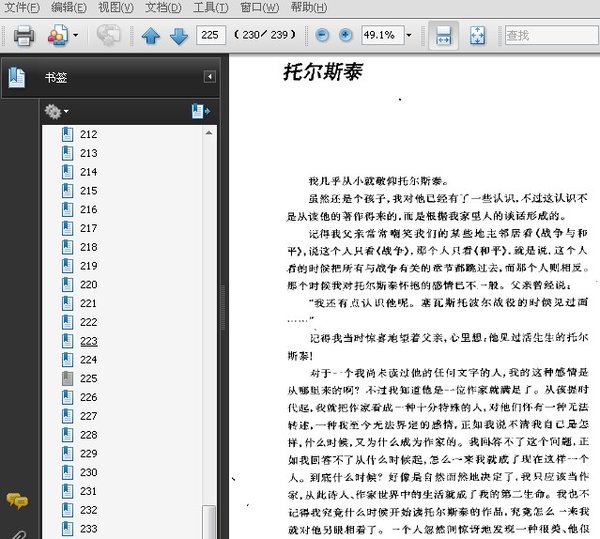Open the 文件(F) menu

22,7
